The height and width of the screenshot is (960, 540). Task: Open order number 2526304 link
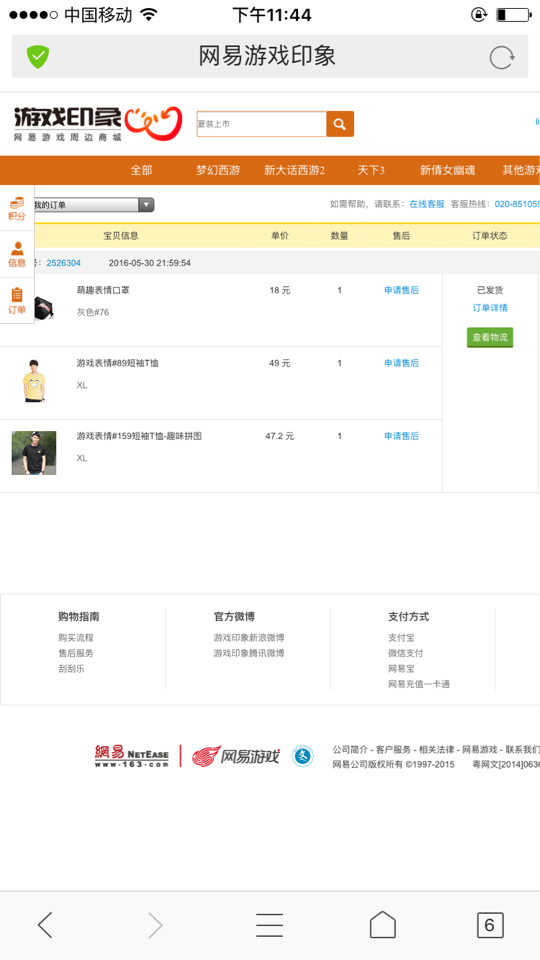[64, 263]
